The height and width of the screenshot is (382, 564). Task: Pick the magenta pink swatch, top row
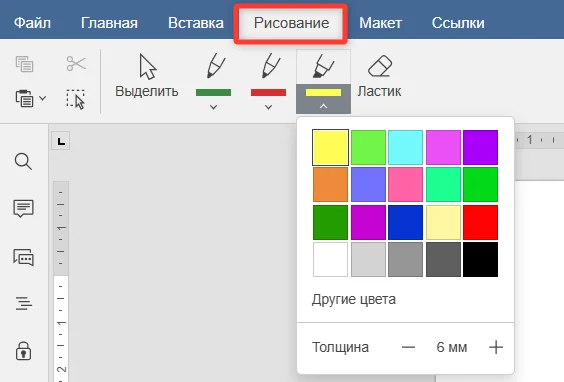pos(443,147)
